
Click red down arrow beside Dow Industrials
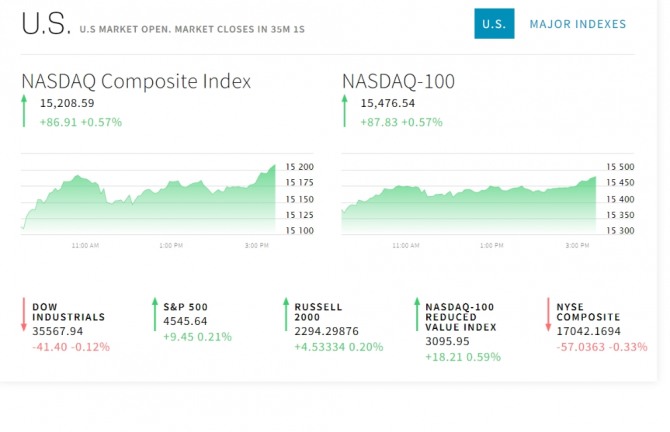click(x=24, y=314)
